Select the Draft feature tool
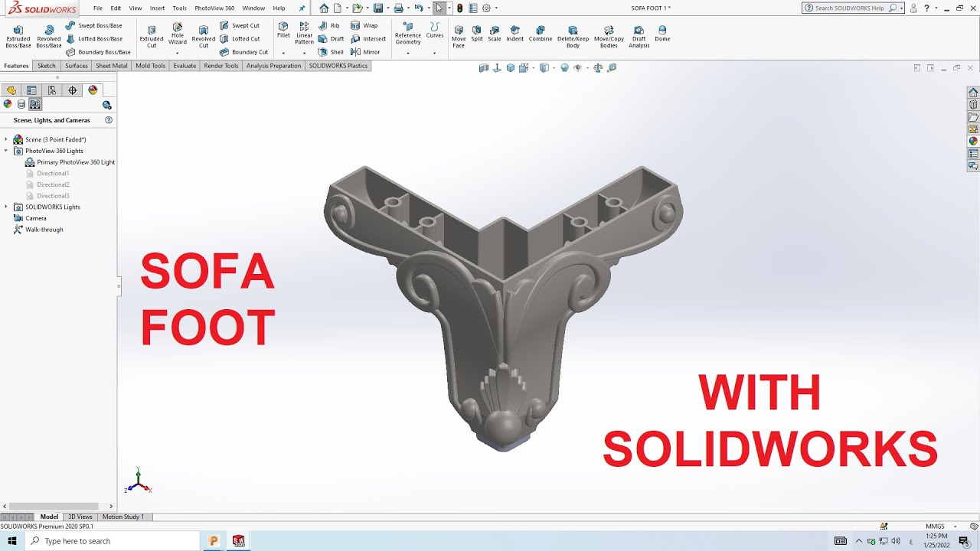980x551 pixels. tap(332, 38)
